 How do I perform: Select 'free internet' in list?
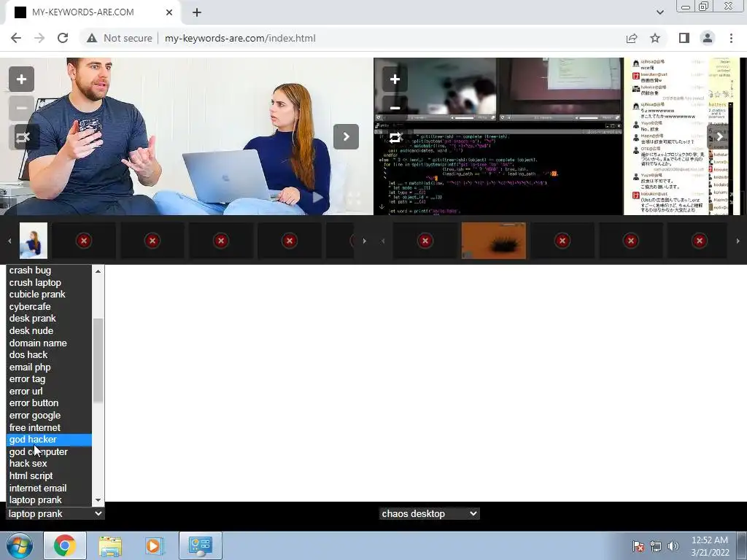click(49, 427)
